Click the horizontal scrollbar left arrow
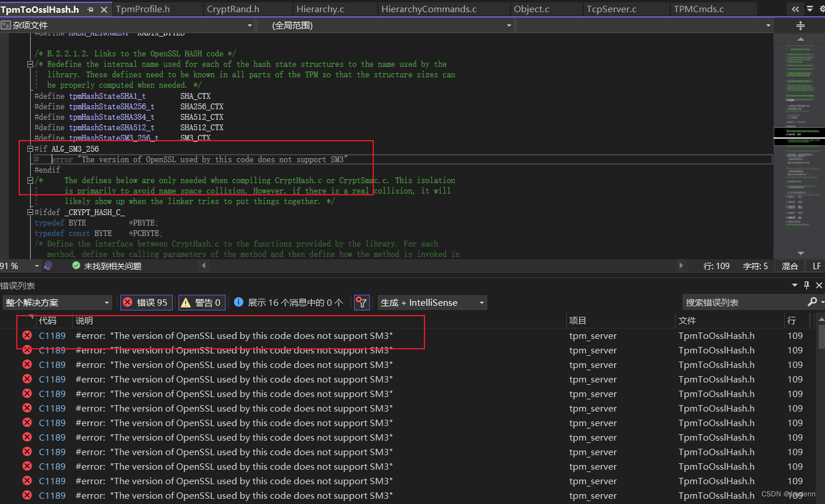 (x=203, y=266)
